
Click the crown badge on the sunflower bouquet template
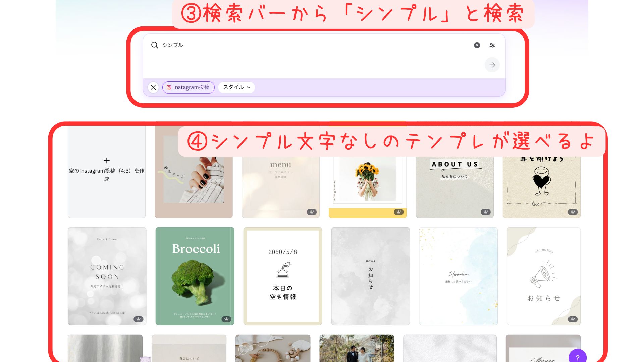398,212
